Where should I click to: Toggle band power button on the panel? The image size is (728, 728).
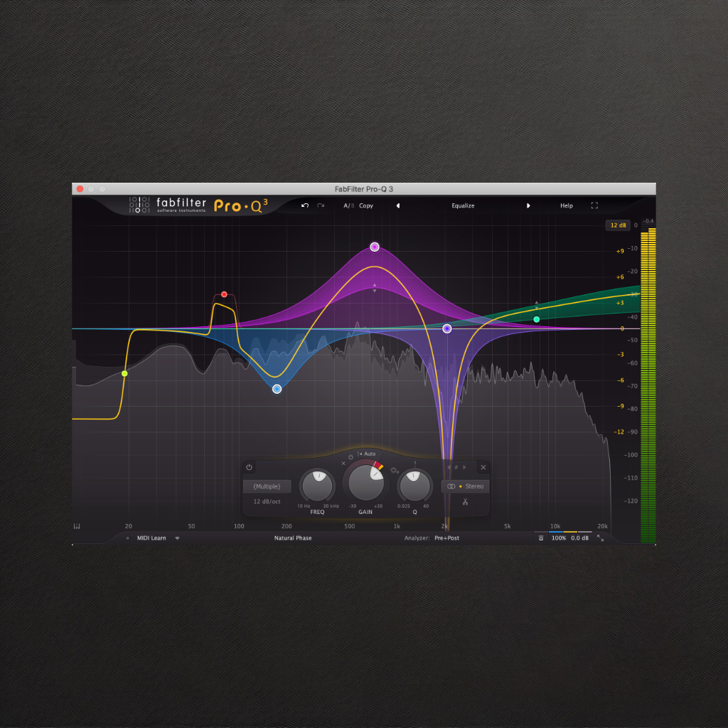click(x=249, y=467)
